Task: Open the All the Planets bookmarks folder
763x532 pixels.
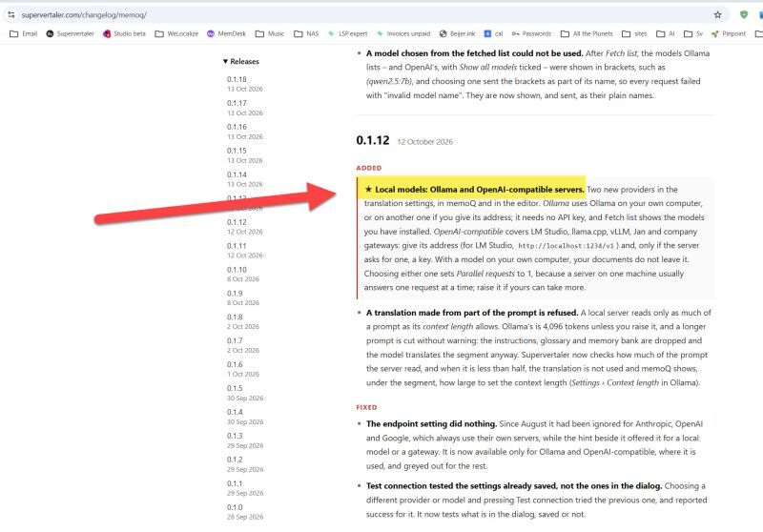Action: point(587,33)
